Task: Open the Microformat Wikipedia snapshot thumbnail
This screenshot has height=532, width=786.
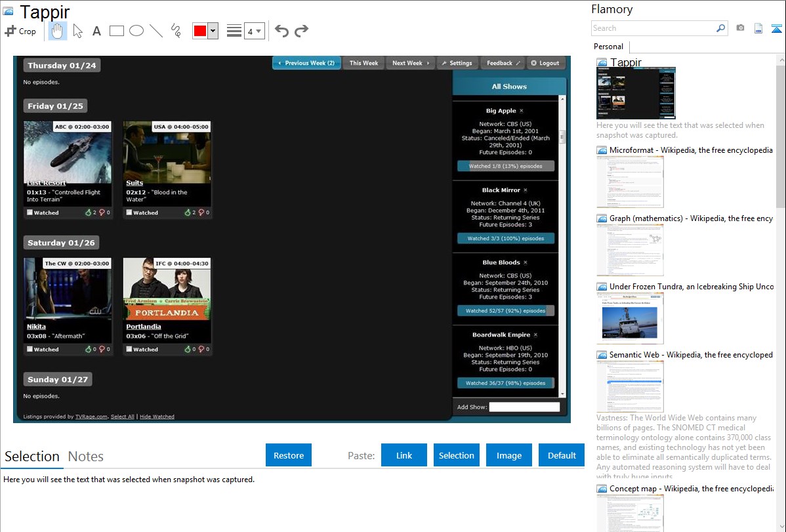Action: pyautogui.click(x=630, y=182)
